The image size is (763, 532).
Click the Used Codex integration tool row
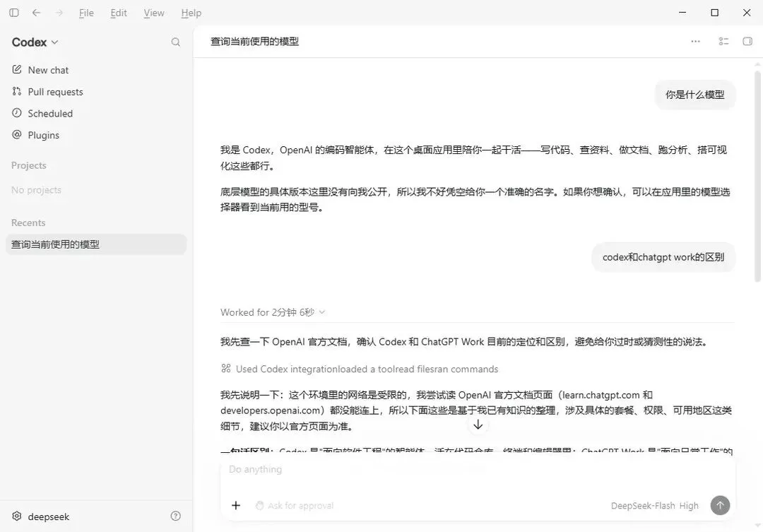[360, 369]
